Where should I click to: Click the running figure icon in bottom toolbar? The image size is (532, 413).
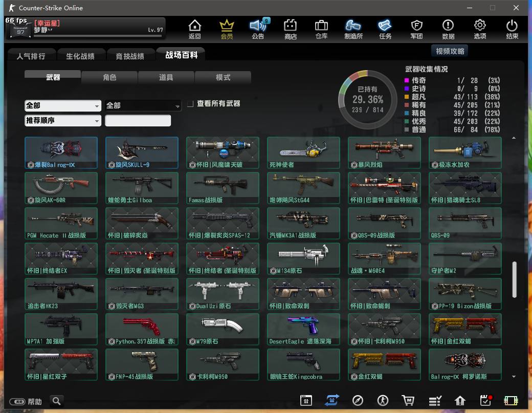(x=383, y=401)
